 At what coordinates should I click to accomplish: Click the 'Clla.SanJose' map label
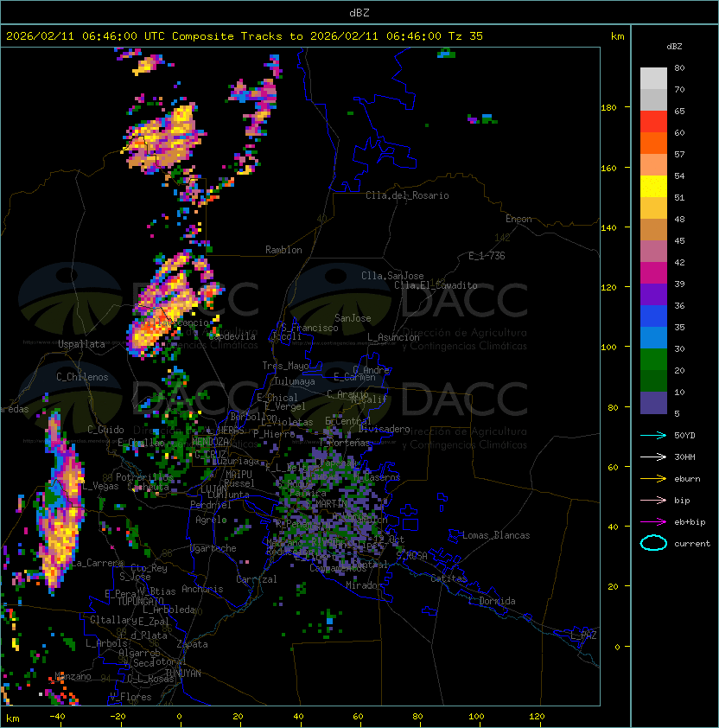[x=392, y=276]
